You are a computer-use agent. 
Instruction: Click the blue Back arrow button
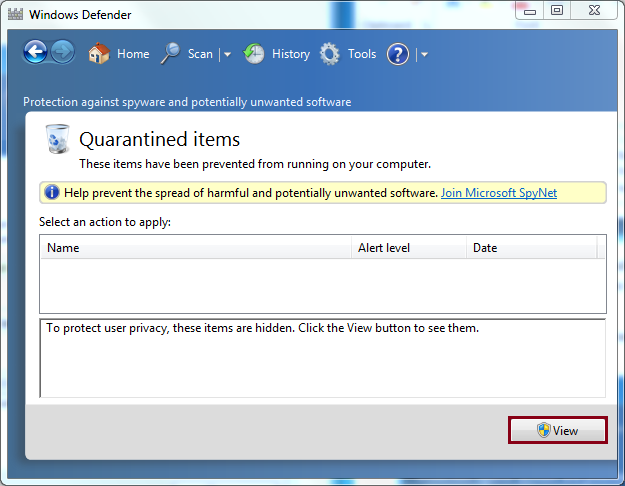35,52
